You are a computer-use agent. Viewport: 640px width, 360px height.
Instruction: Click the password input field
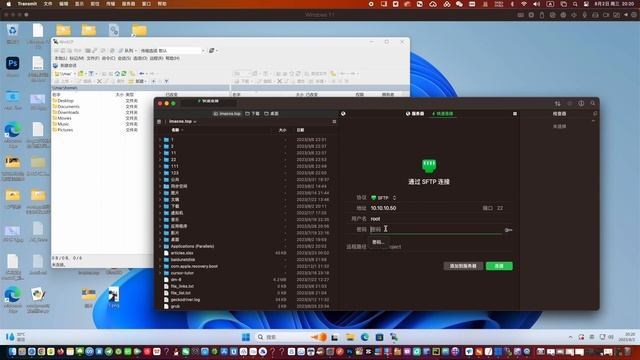(436, 229)
